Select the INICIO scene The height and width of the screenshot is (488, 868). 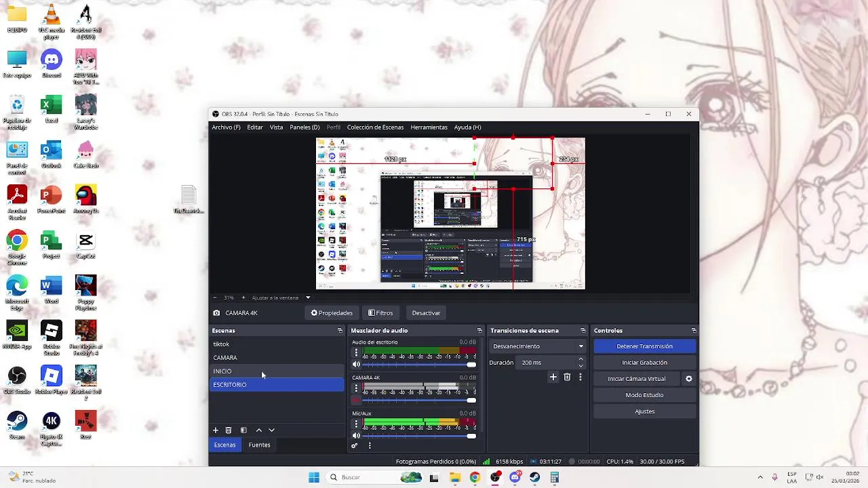(x=277, y=371)
